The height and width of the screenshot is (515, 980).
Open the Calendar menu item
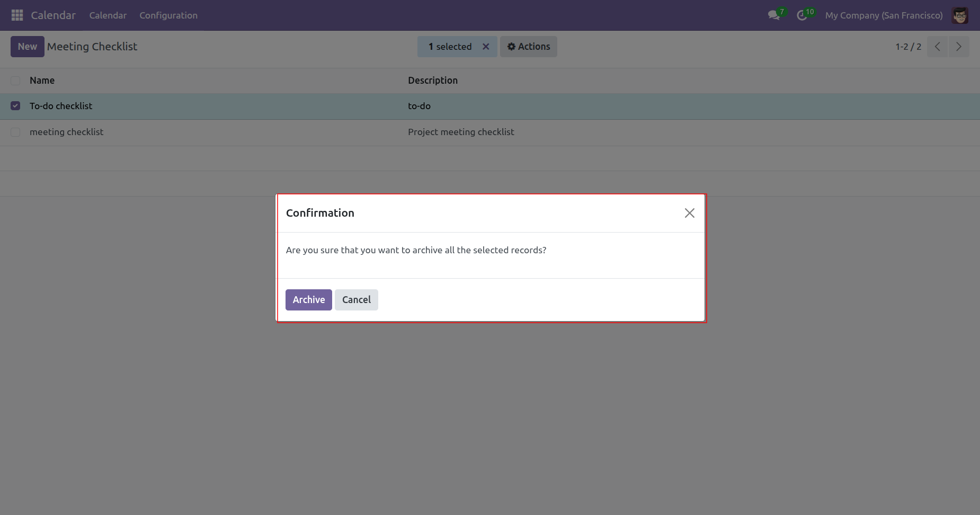click(108, 15)
